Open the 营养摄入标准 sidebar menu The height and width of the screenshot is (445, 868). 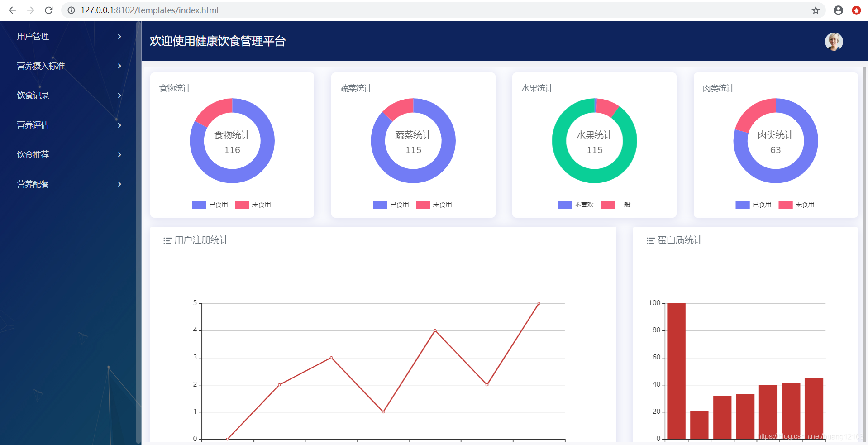68,66
